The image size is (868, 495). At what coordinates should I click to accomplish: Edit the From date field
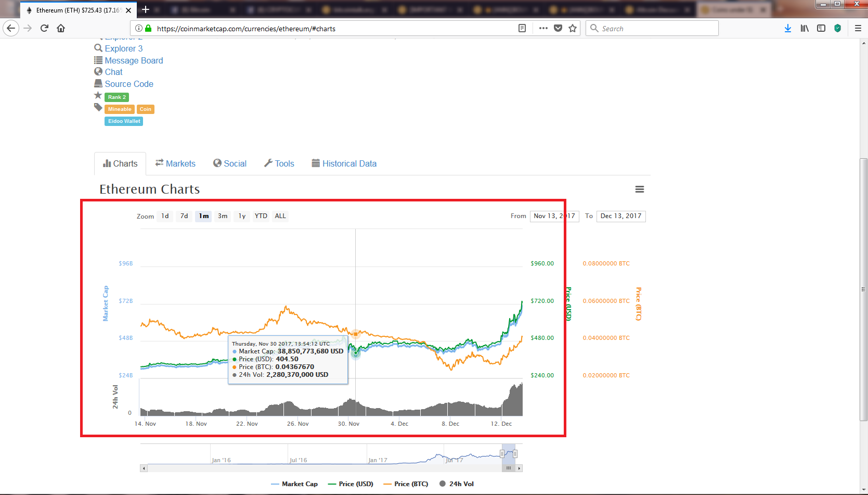point(554,216)
